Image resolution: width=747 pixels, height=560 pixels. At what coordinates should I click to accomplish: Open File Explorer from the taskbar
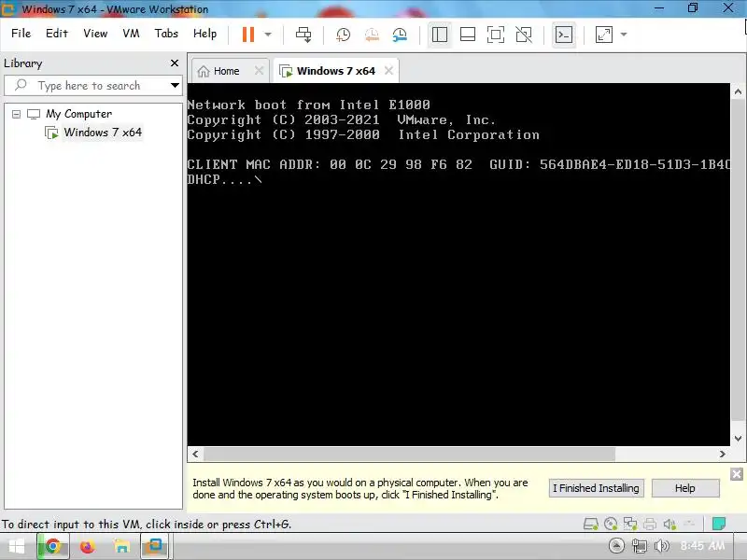[x=121, y=546]
